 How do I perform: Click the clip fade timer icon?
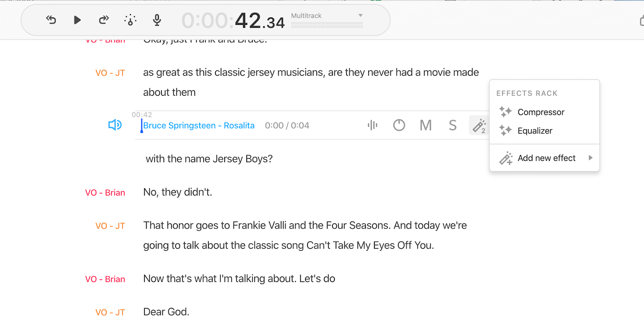pos(399,125)
